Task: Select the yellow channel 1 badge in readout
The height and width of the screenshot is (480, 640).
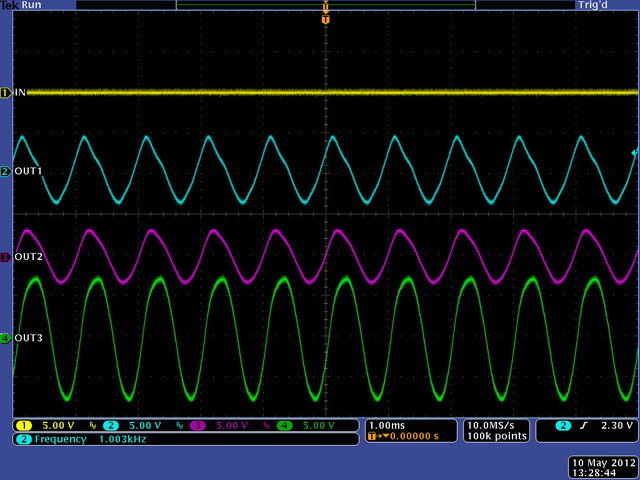Action: (x=23, y=426)
